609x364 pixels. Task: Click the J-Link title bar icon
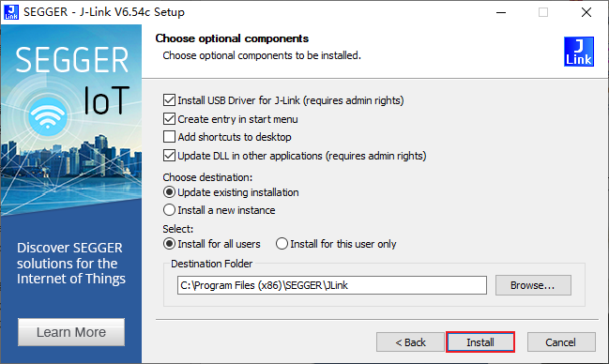point(11,12)
